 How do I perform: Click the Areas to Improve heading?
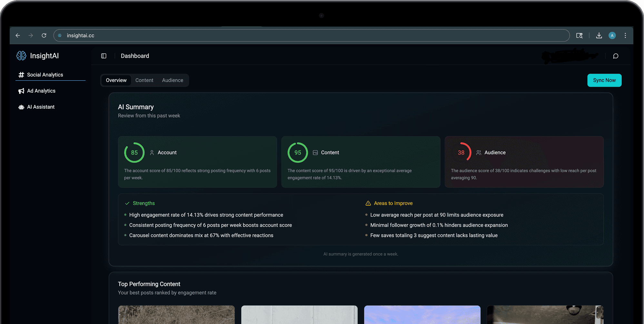pyautogui.click(x=393, y=203)
